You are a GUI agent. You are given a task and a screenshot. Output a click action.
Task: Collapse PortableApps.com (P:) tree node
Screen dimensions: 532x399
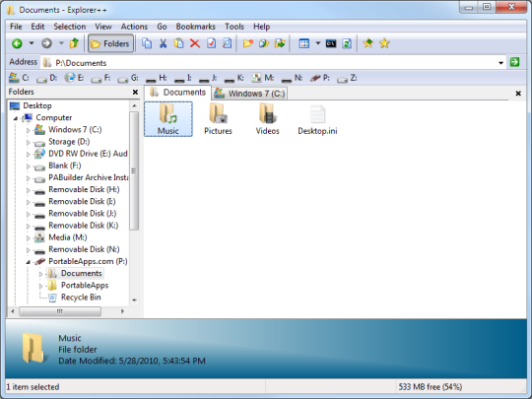pyautogui.click(x=29, y=262)
